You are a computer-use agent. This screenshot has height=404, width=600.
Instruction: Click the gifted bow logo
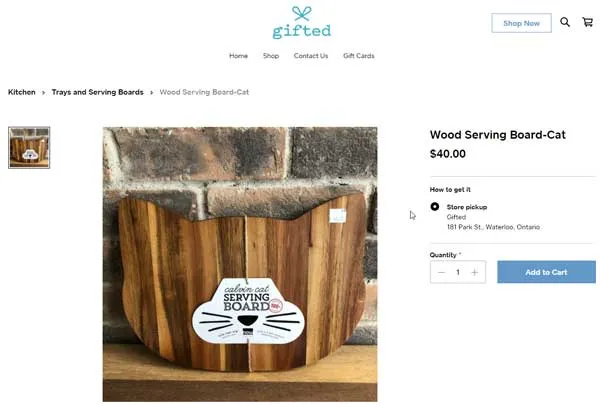[302, 23]
